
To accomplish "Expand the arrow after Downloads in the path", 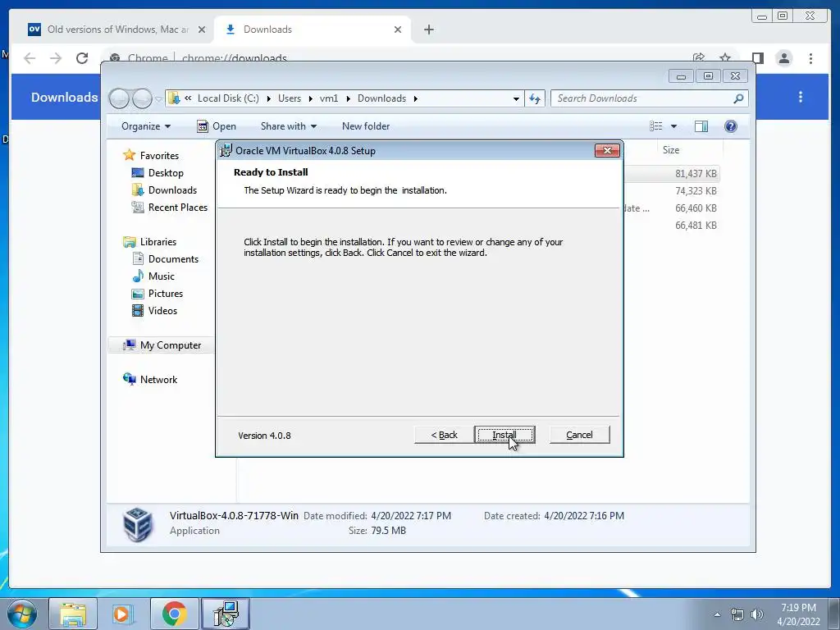I will [x=416, y=98].
